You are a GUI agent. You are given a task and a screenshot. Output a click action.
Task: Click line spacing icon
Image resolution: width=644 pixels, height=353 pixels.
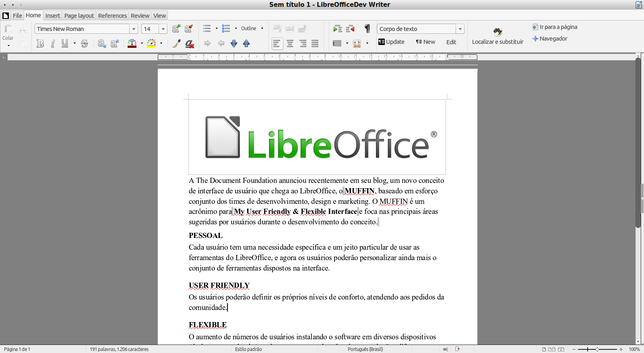tap(337, 43)
